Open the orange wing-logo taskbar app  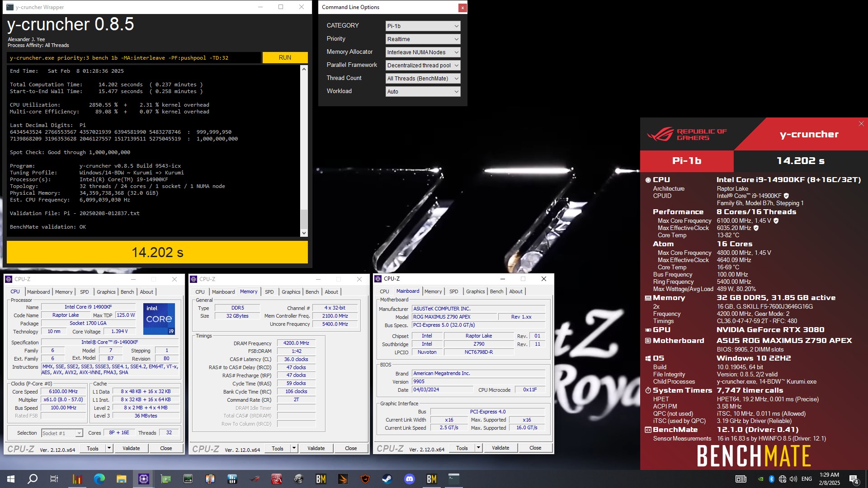coord(343,479)
